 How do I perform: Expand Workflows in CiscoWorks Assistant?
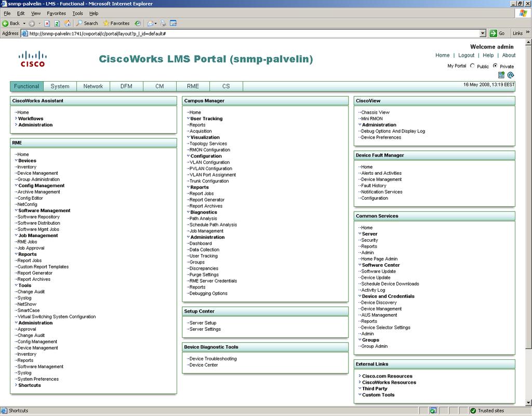point(16,119)
